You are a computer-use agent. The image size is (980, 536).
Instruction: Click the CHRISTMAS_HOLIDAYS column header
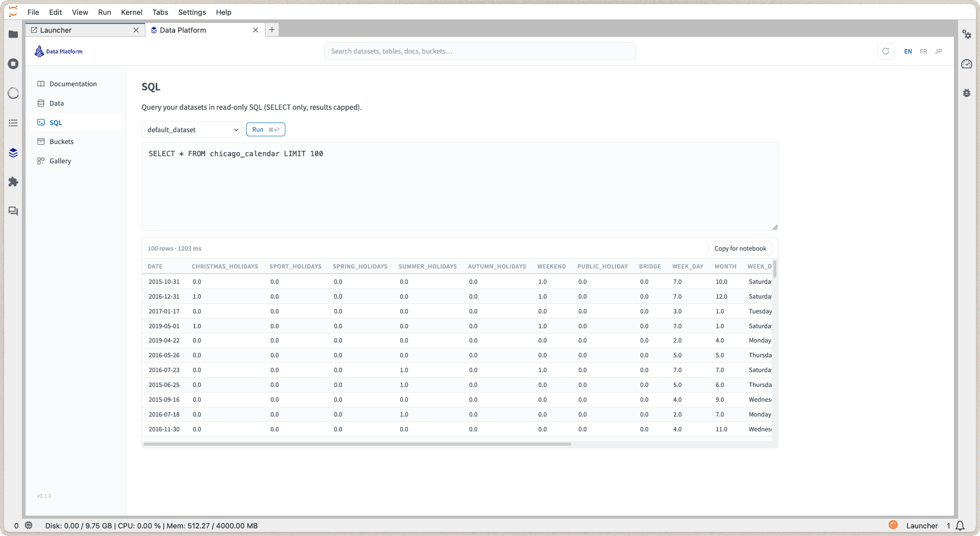225,266
